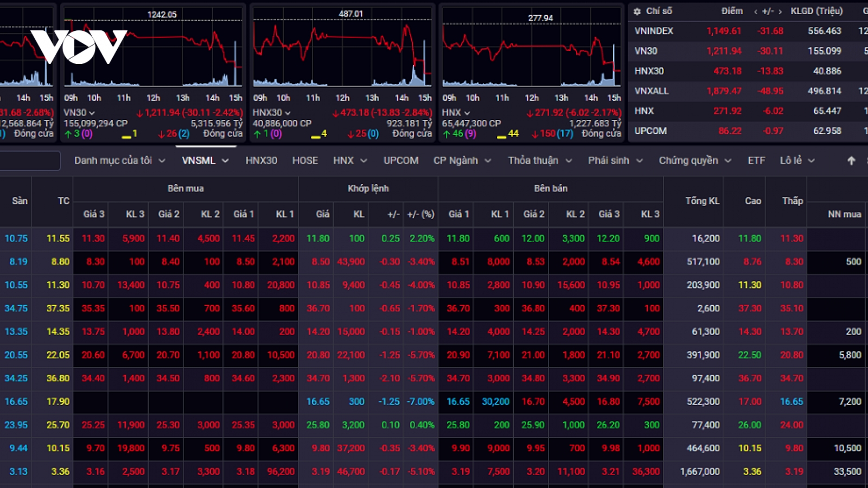
Task: Open the Lô lẻ dropdown
Action: click(x=797, y=160)
